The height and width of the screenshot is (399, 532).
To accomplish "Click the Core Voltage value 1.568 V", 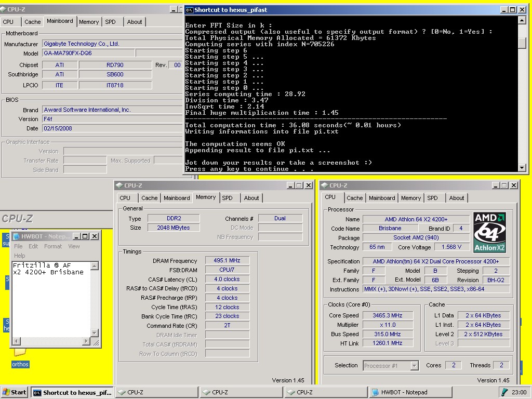I will tap(451, 247).
